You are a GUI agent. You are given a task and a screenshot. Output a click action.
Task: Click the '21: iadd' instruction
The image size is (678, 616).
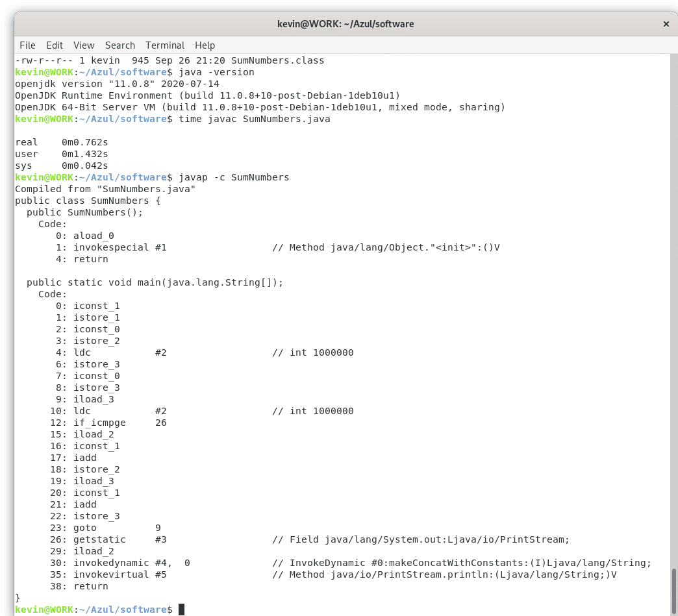click(x=73, y=504)
